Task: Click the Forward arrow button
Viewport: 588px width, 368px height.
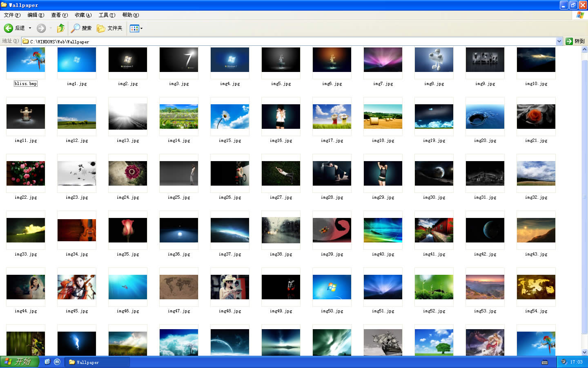Action: pyautogui.click(x=41, y=28)
